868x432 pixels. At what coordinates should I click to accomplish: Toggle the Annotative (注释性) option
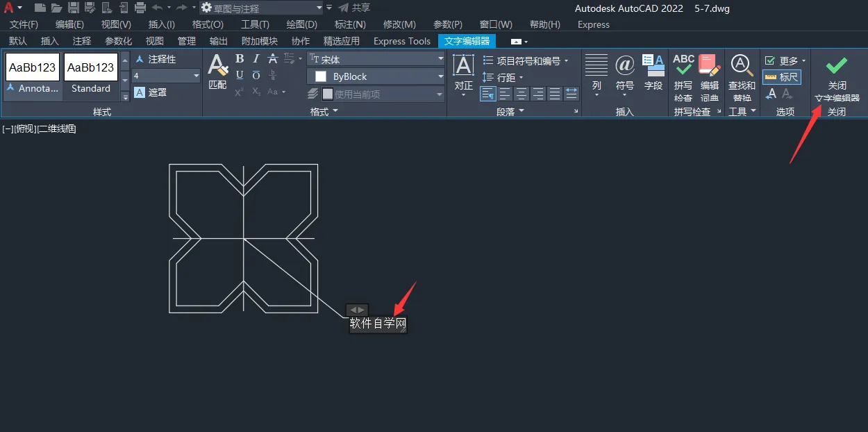156,60
